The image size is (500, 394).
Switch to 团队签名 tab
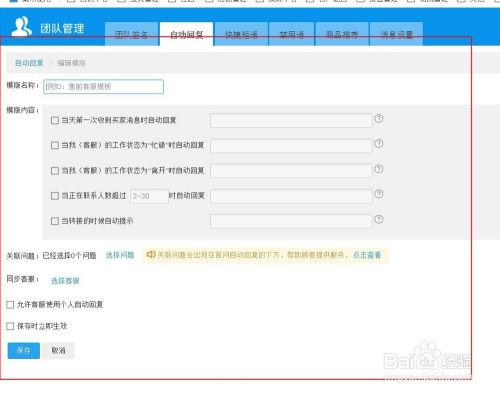[131, 34]
